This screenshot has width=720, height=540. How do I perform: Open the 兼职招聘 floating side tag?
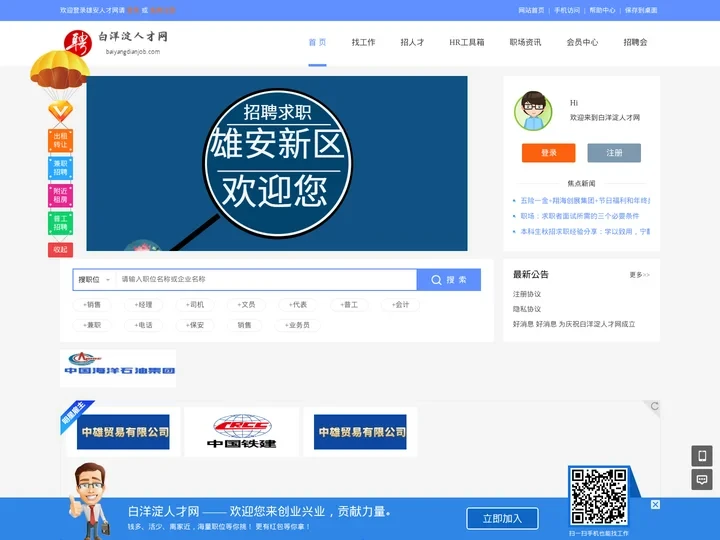(60, 168)
